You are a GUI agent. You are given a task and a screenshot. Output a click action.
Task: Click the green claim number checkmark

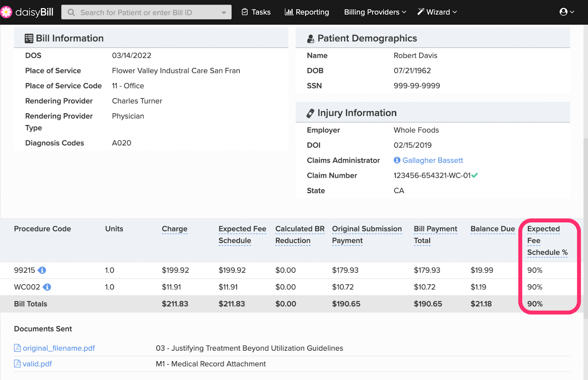pos(474,175)
